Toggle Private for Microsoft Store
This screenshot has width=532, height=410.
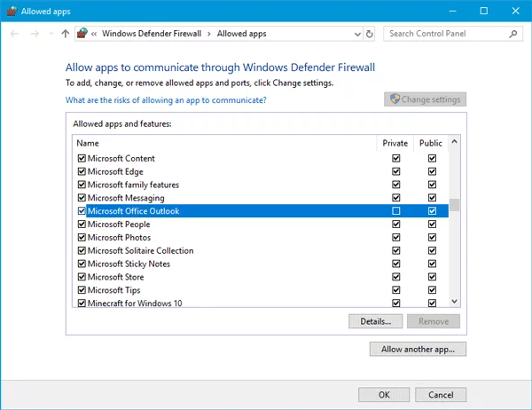click(x=396, y=277)
